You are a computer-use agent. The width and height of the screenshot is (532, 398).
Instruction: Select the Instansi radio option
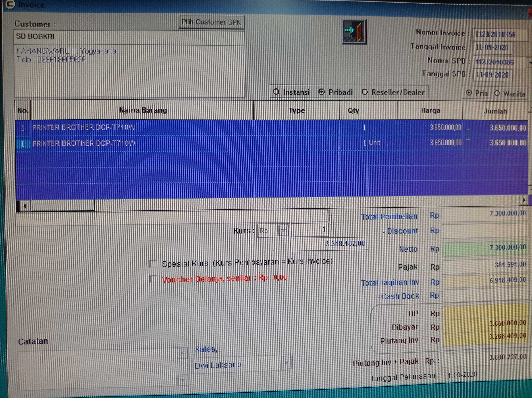pos(276,92)
